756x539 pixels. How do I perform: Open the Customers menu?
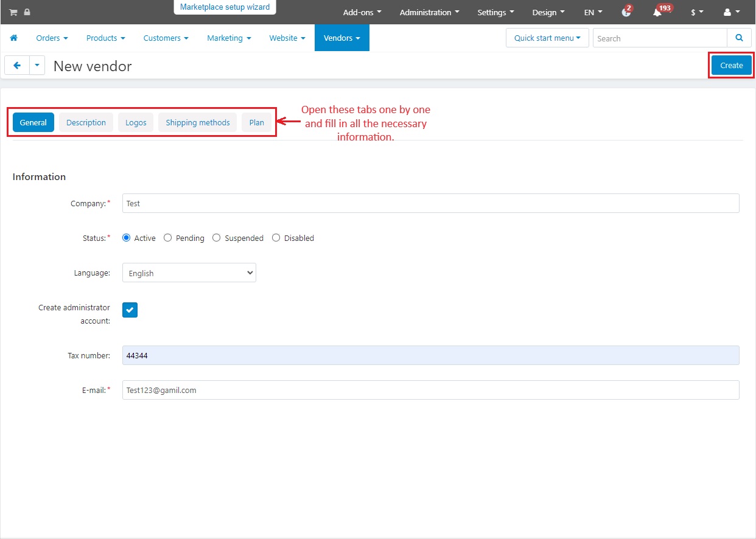(x=166, y=38)
